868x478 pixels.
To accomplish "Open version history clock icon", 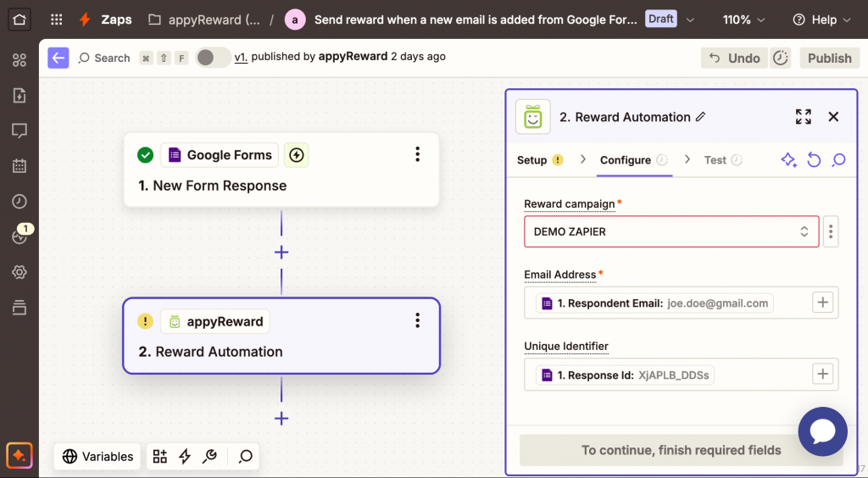I will point(780,58).
